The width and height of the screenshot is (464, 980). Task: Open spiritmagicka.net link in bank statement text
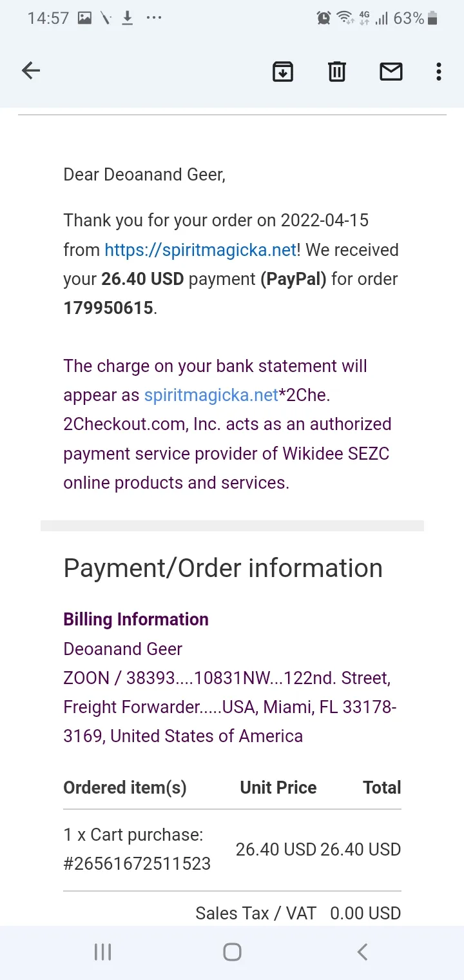(x=211, y=395)
